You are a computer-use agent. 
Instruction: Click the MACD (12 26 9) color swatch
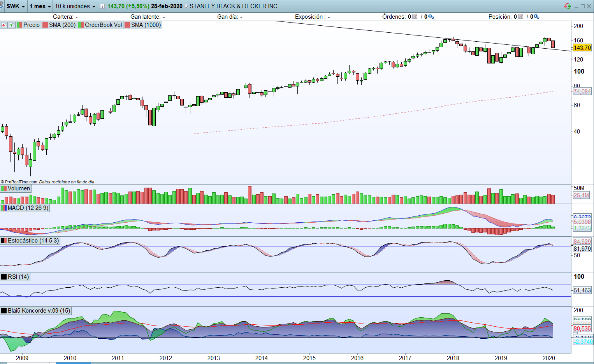[x=4, y=208]
